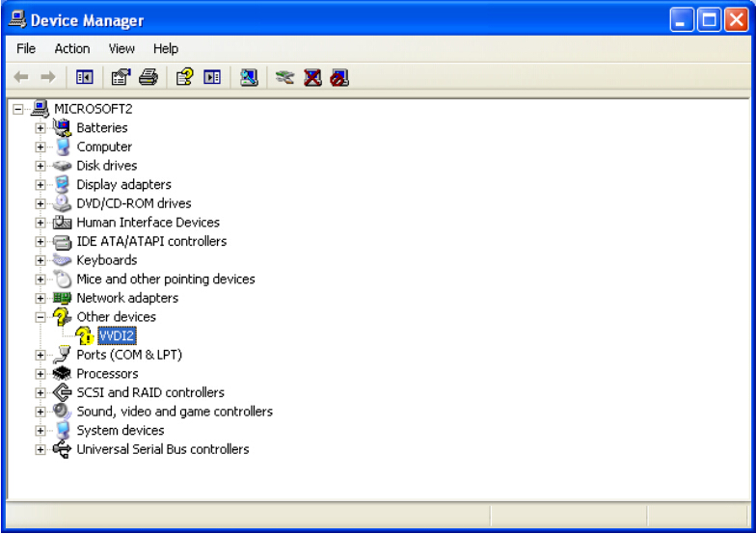Image resolution: width=756 pixels, height=534 pixels.
Task: Click the Keyboards icon
Action: coord(62,260)
